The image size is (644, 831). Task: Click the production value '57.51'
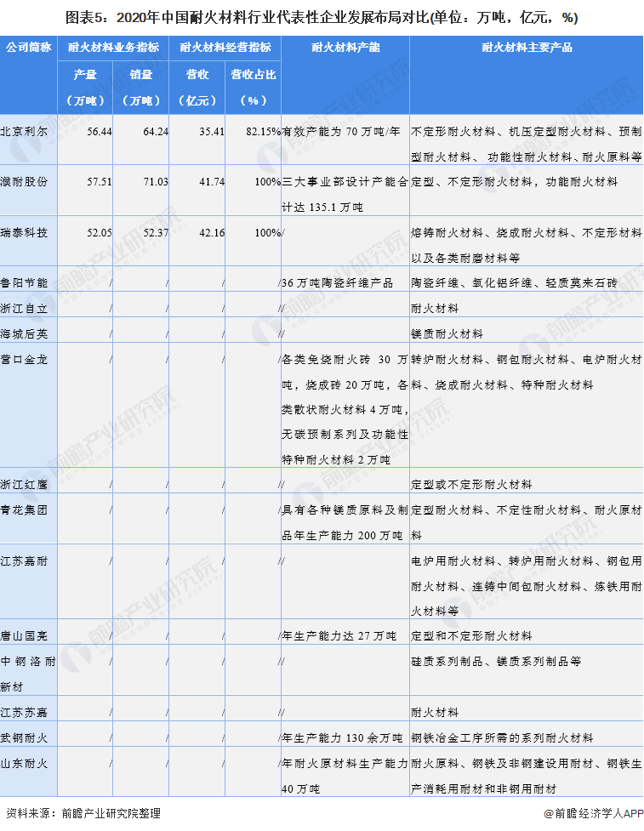(x=100, y=182)
